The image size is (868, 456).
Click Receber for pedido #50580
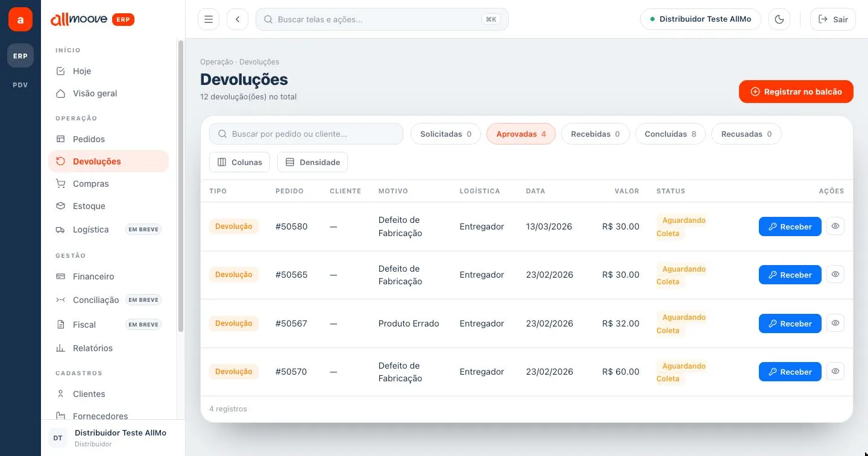tap(790, 226)
